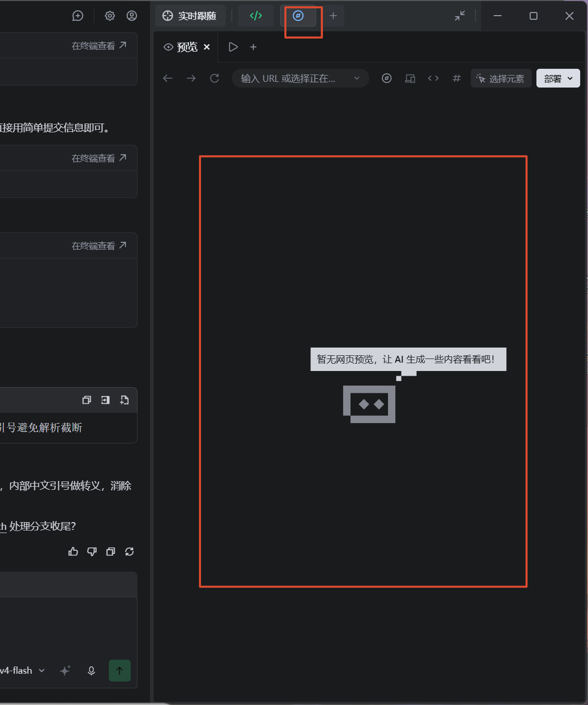The width and height of the screenshot is (588, 705).
Task: Click the hash symbol icon
Action: click(457, 78)
